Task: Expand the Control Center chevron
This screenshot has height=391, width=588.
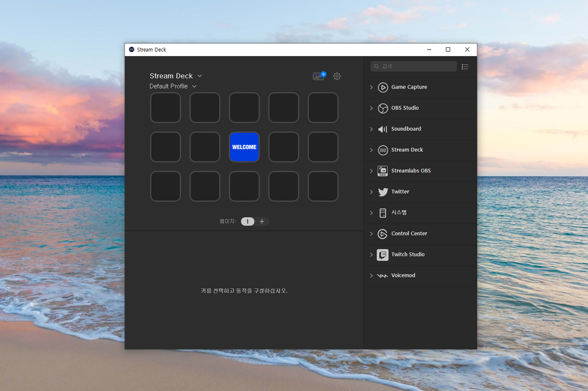Action: coord(372,234)
